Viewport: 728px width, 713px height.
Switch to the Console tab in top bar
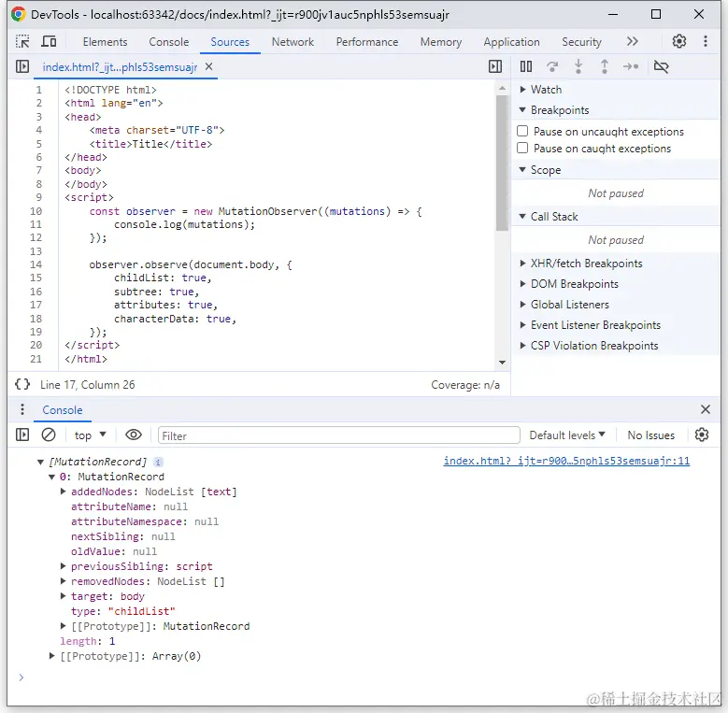(x=168, y=42)
